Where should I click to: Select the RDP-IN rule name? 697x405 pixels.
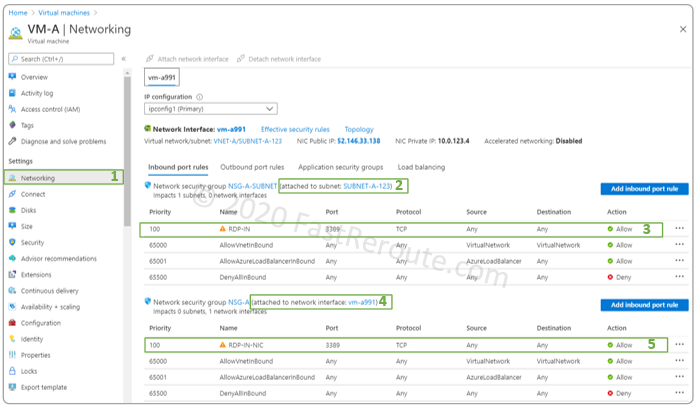click(x=239, y=229)
